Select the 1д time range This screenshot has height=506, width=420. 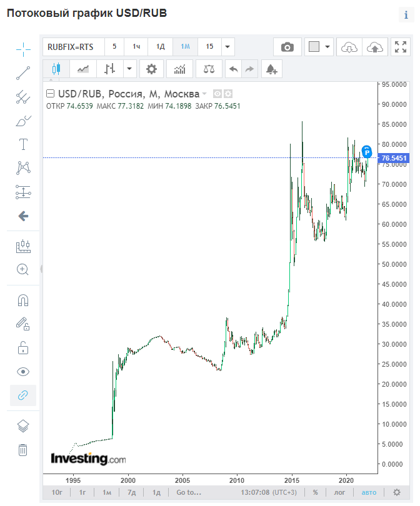click(157, 492)
